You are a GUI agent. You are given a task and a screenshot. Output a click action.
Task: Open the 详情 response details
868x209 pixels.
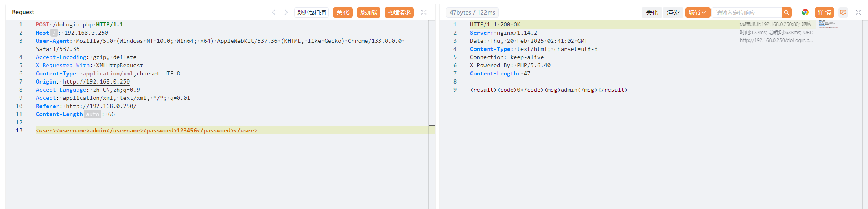tap(824, 13)
